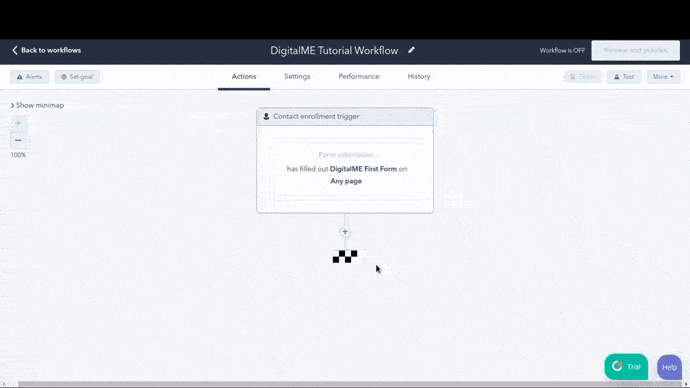Click the 100% zoom level text
690x388 pixels.
(x=18, y=155)
